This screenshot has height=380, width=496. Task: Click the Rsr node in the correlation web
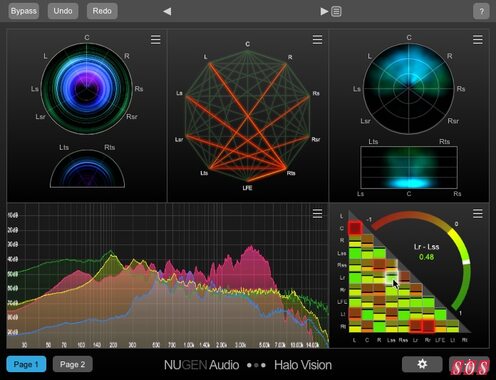click(316, 139)
